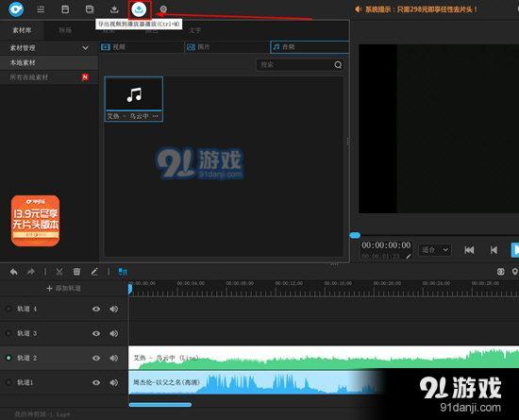The width and height of the screenshot is (519, 420).
Task: Jump to start of preview
Action: pos(469,250)
